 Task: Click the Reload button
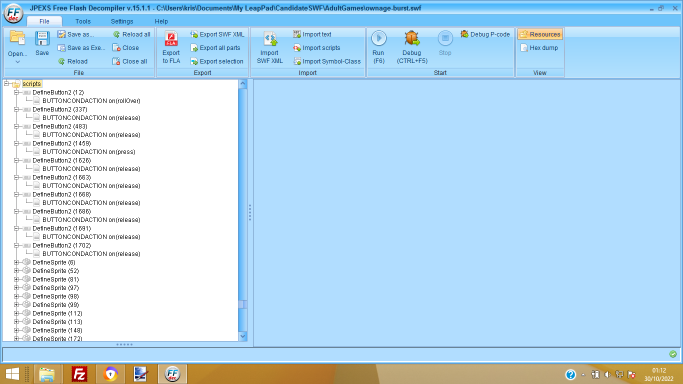73,61
